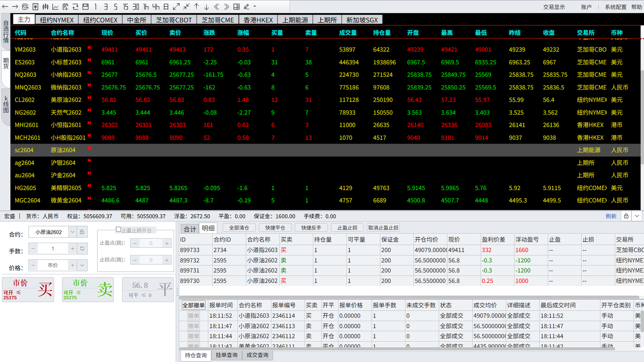The height and width of the screenshot is (362, 644).
Task: Switch to the 中金所 tab
Action: [x=136, y=20]
